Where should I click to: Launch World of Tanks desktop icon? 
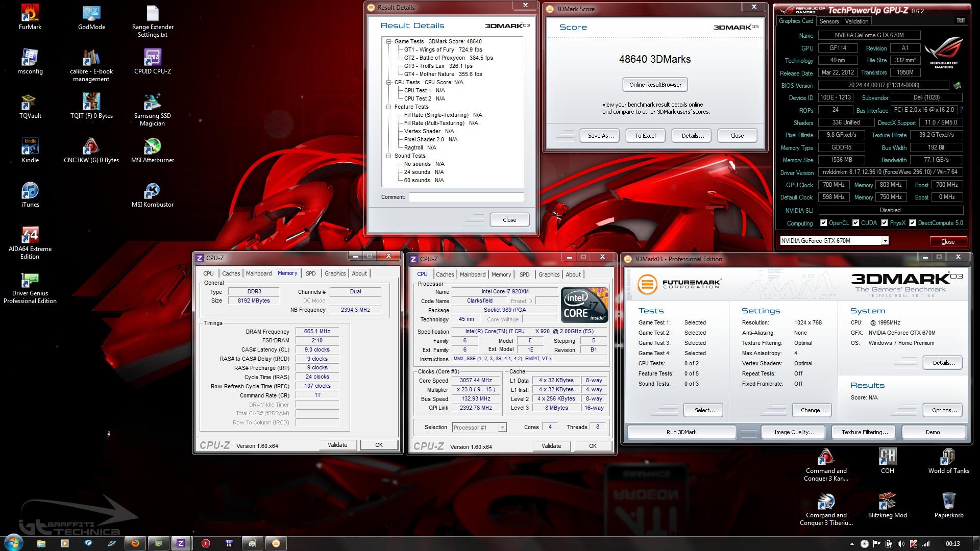click(948, 461)
